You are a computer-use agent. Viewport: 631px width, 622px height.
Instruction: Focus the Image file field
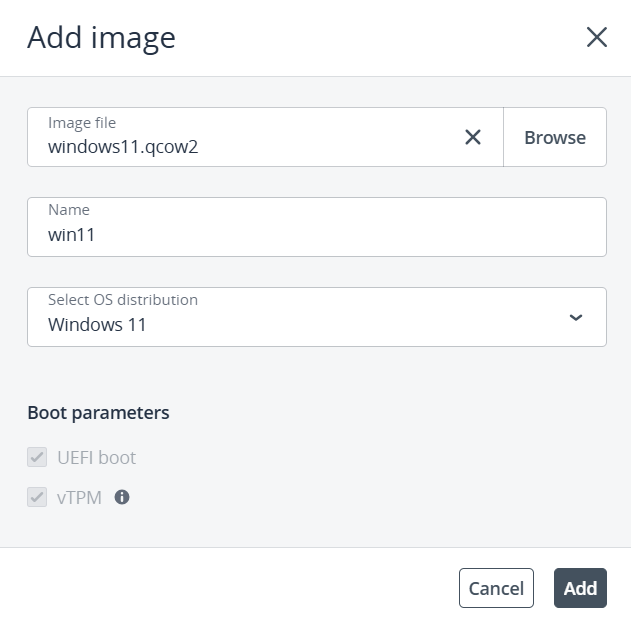[x=265, y=137]
